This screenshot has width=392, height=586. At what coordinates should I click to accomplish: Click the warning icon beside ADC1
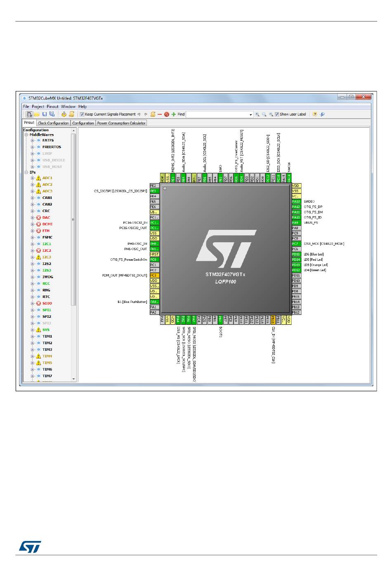coord(39,178)
